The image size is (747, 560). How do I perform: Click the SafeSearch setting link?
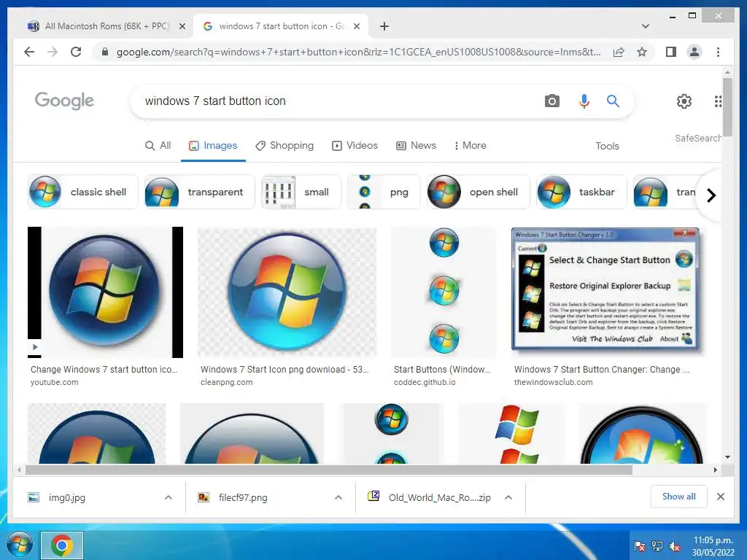pyautogui.click(x=698, y=138)
